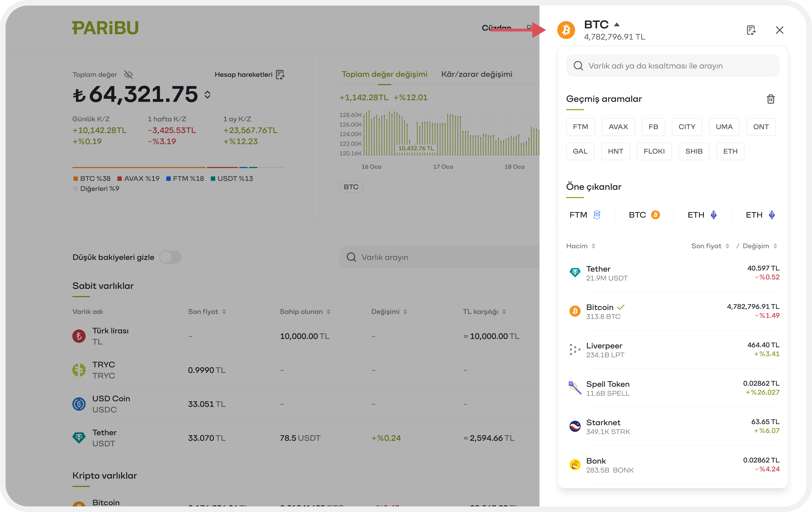Click the BTC %38 orange legend swatch
This screenshot has width=812, height=512.
(x=76, y=179)
